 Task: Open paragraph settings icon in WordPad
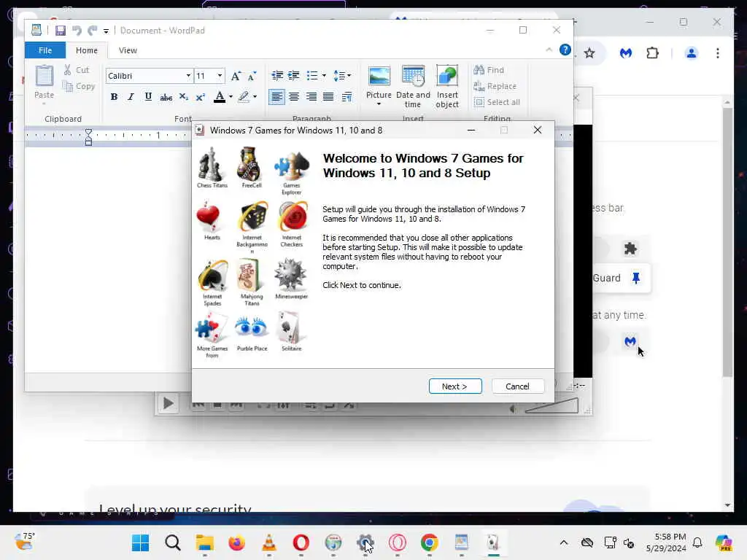pos(347,97)
